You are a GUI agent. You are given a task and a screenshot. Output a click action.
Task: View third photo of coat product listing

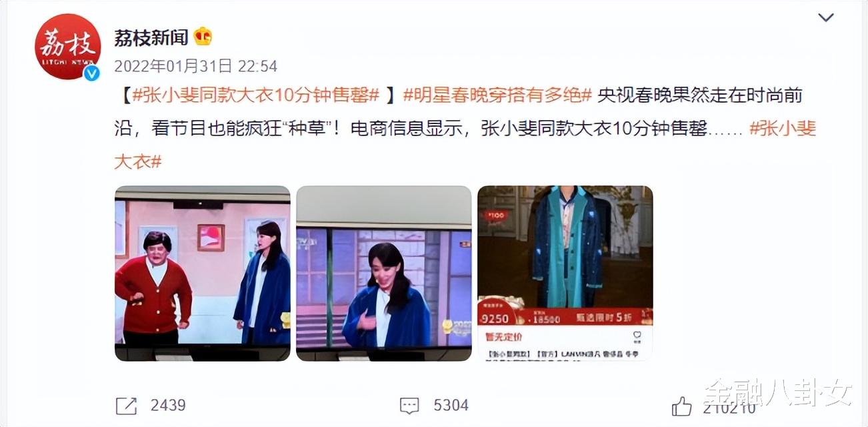click(565, 274)
